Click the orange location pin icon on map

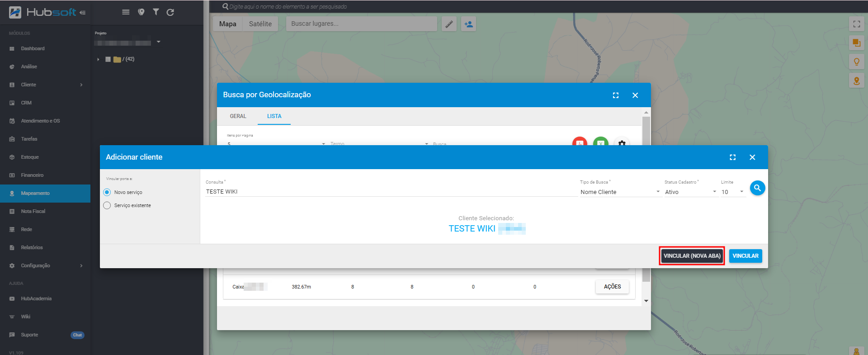coord(856,81)
